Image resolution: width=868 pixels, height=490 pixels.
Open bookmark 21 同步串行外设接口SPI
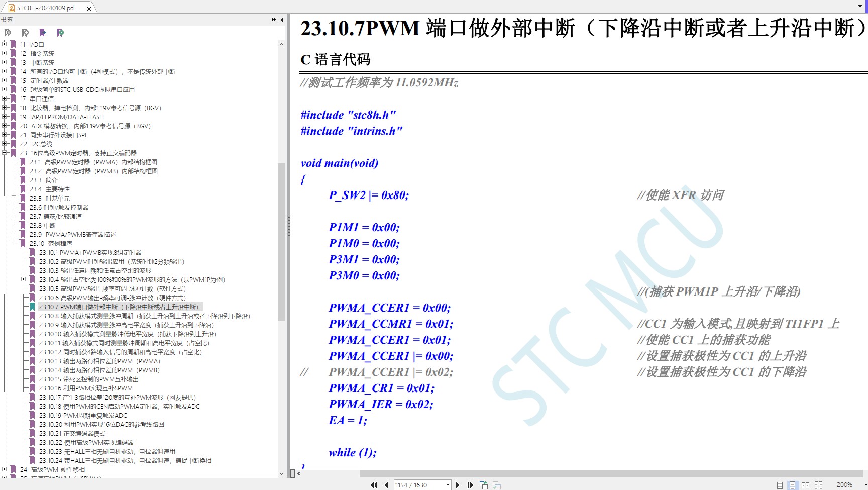pyautogui.click(x=53, y=135)
